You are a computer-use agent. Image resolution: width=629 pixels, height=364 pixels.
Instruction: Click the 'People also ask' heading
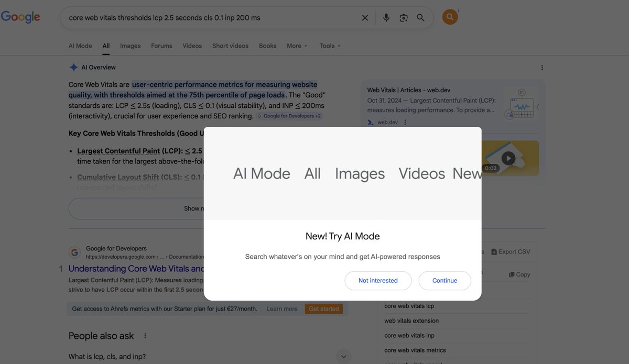point(101,336)
